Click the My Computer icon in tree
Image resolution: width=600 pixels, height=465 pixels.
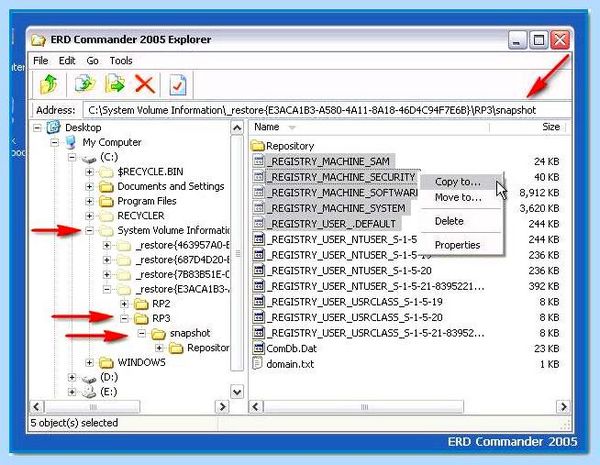click(x=70, y=142)
